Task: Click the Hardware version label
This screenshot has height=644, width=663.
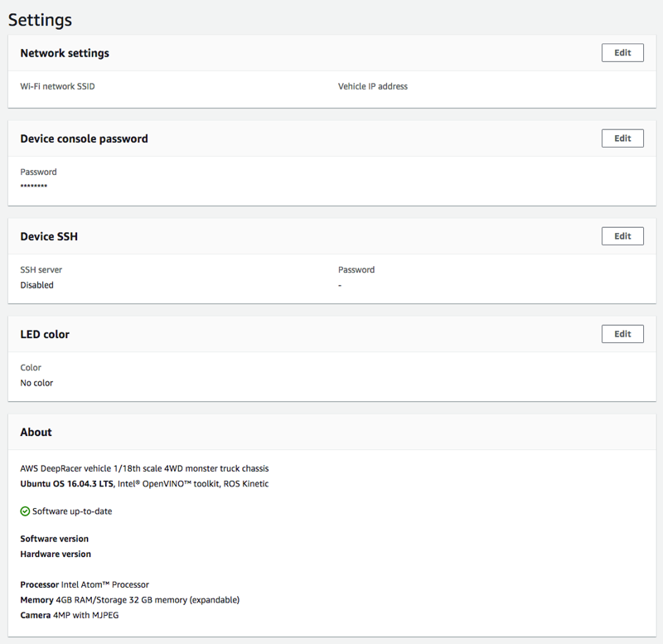Action: point(56,554)
